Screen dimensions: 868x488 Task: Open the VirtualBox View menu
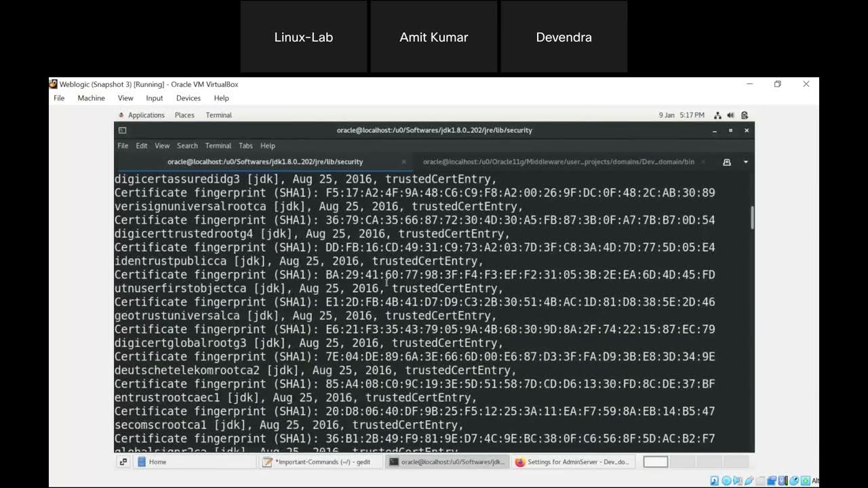(125, 98)
